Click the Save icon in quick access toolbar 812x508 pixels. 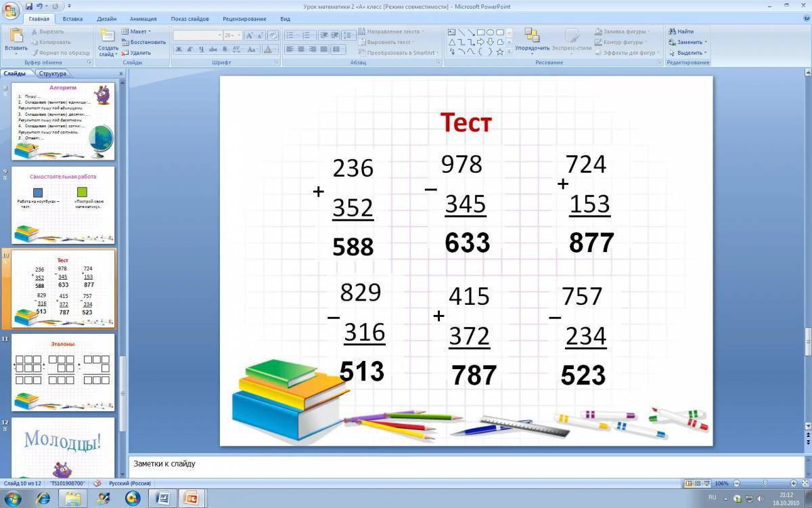click(28, 6)
